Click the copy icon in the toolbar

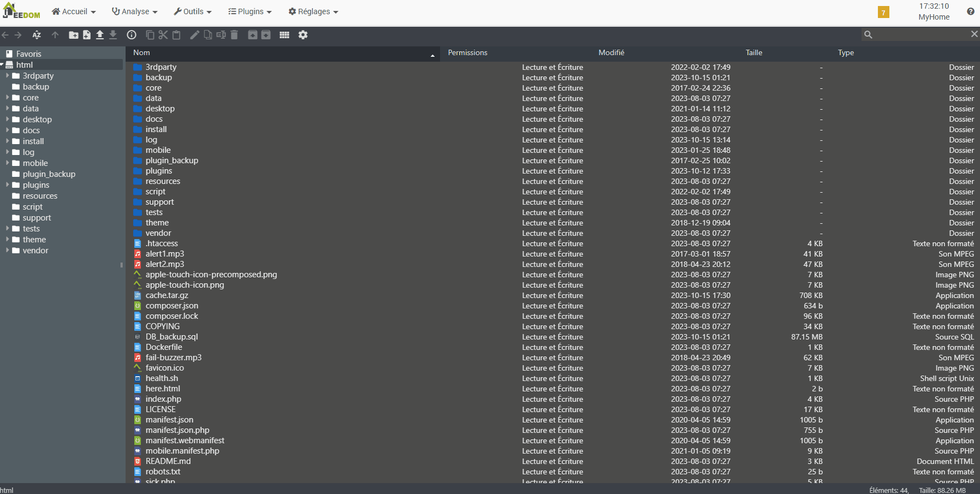pyautogui.click(x=150, y=35)
